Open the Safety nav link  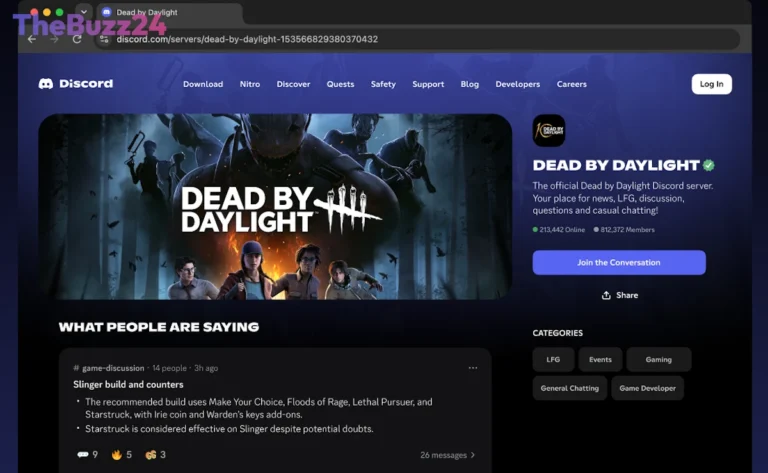[x=383, y=84]
